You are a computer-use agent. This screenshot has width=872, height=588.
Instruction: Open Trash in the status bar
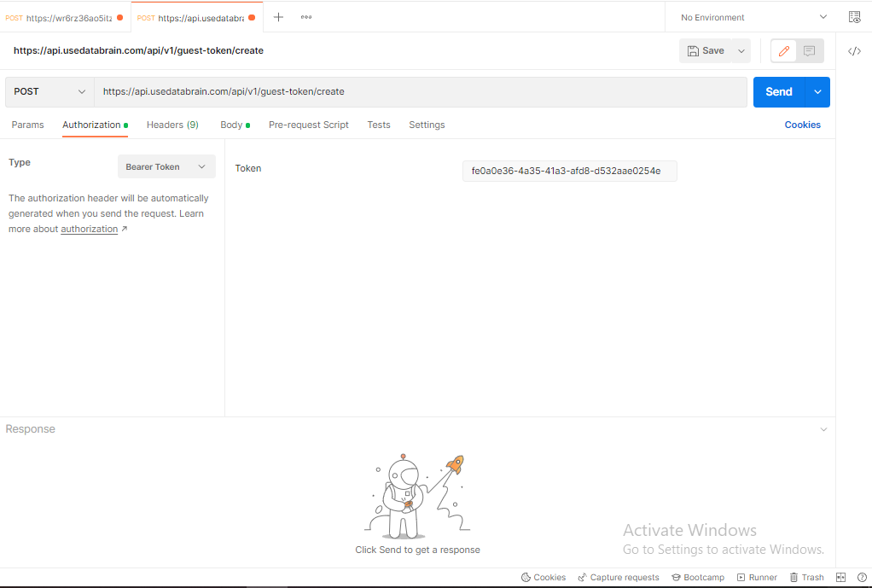(x=807, y=578)
